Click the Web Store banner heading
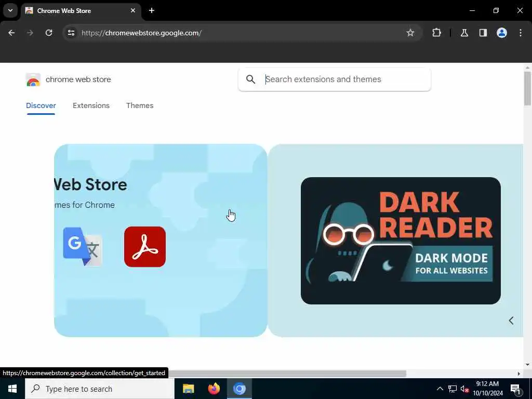This screenshot has height=399, width=532. (x=90, y=184)
